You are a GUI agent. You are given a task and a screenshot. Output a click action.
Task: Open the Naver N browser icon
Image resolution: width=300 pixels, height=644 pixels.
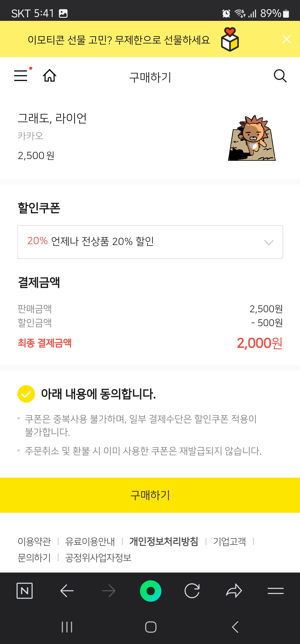pyautogui.click(x=24, y=591)
